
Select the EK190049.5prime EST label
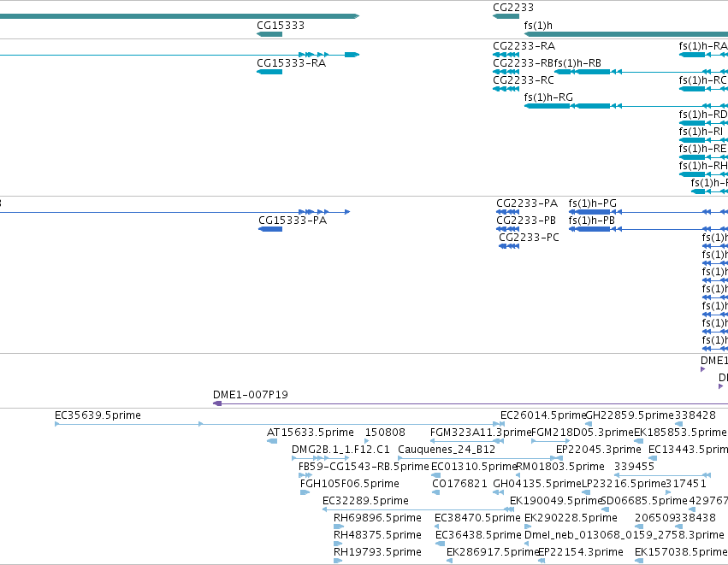click(555, 501)
